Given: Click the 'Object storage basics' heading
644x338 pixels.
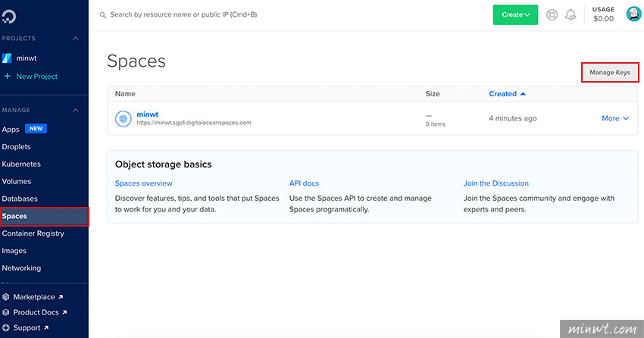Looking at the screenshot, I should point(164,164).
